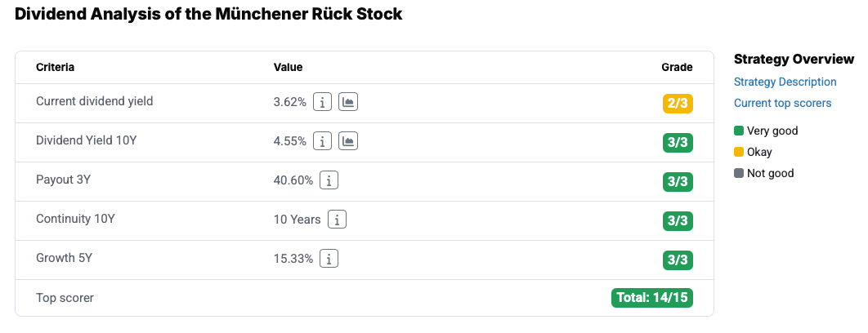The width and height of the screenshot is (868, 333).
Task: Open chart icon for Current dividend yield
Action: (x=348, y=102)
